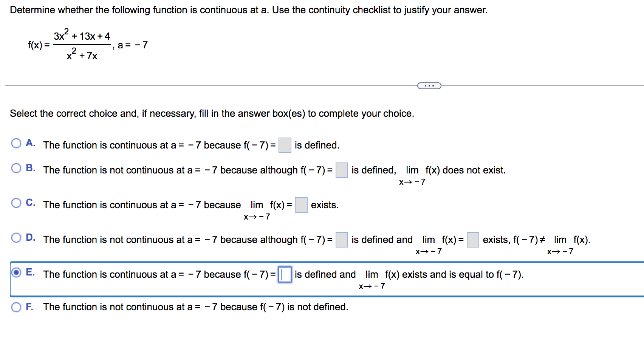Select answer choice D radio button
Screen dimensions: 644x359
coord(16,237)
